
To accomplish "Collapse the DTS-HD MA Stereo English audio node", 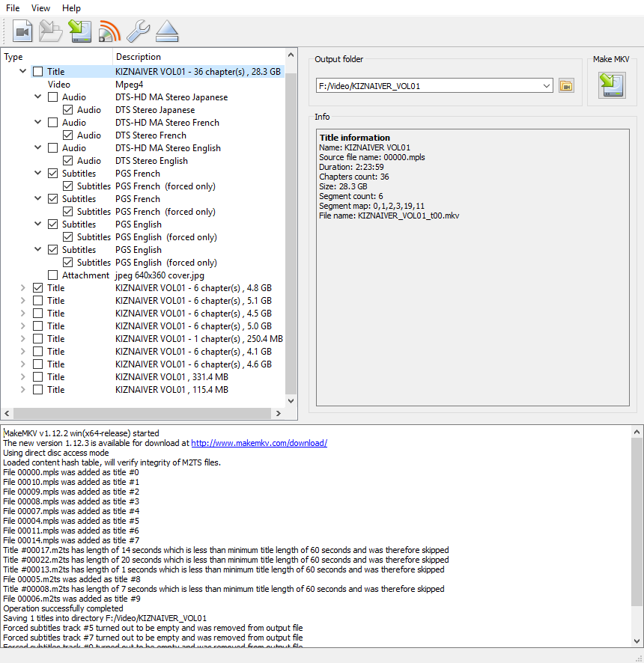I will pos(37,148).
